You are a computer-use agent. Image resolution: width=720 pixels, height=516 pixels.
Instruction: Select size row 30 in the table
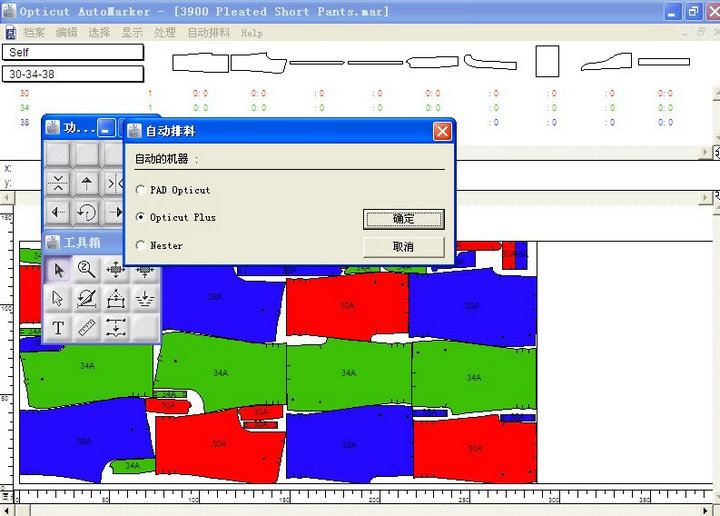24,93
